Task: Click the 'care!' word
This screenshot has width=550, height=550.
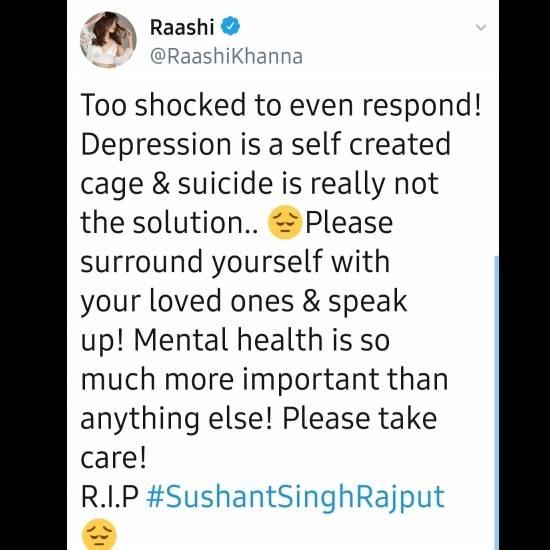Action: (113, 458)
